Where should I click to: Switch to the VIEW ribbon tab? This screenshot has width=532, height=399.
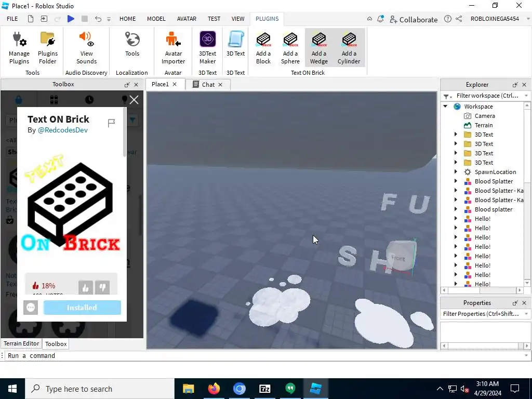pyautogui.click(x=238, y=19)
